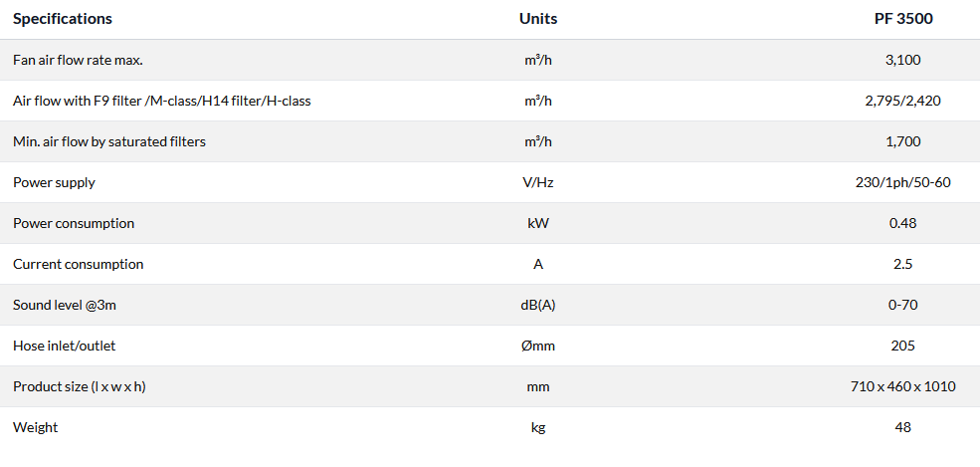Click the Specifications column header
Image resolution: width=980 pixels, height=467 pixels.
63,19
